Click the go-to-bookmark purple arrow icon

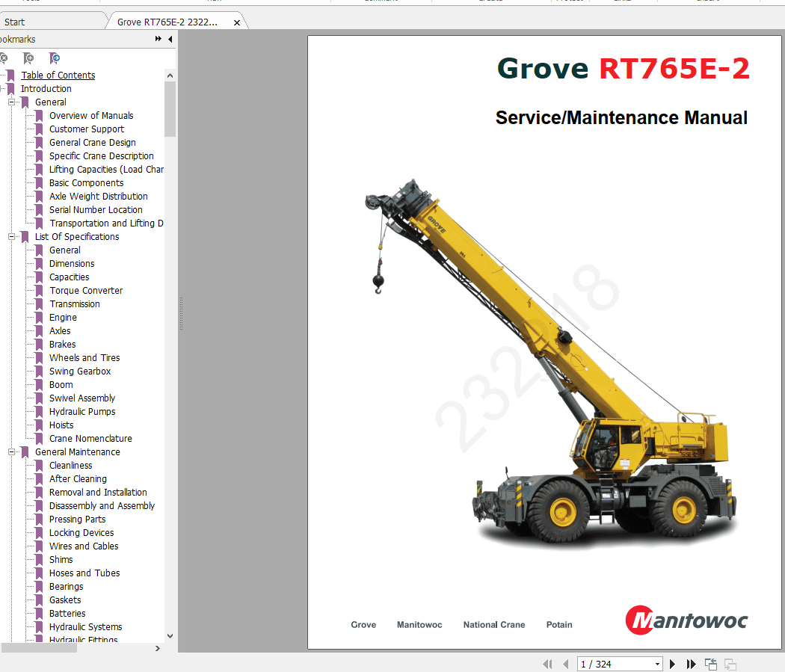click(x=55, y=58)
